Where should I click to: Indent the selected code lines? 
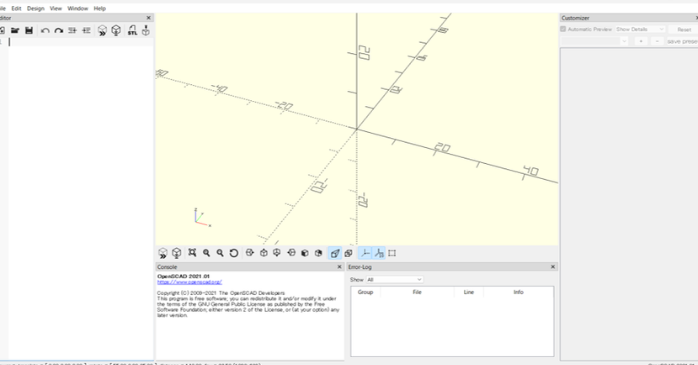pos(86,30)
